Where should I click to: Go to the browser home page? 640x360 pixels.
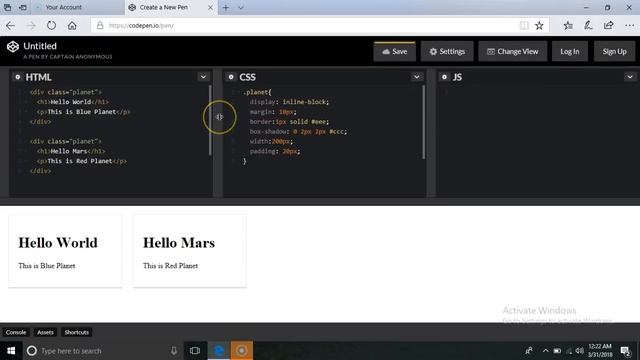(x=72, y=25)
